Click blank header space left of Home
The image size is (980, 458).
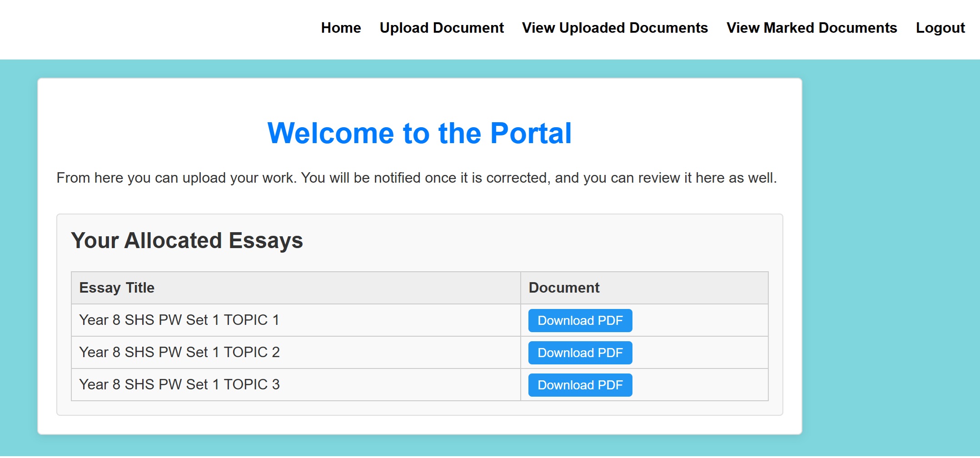coord(159,28)
